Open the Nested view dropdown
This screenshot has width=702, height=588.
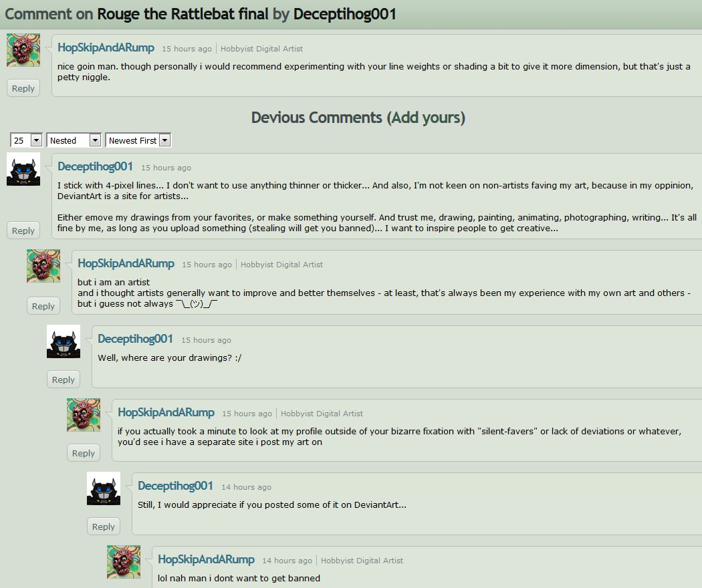(x=74, y=140)
